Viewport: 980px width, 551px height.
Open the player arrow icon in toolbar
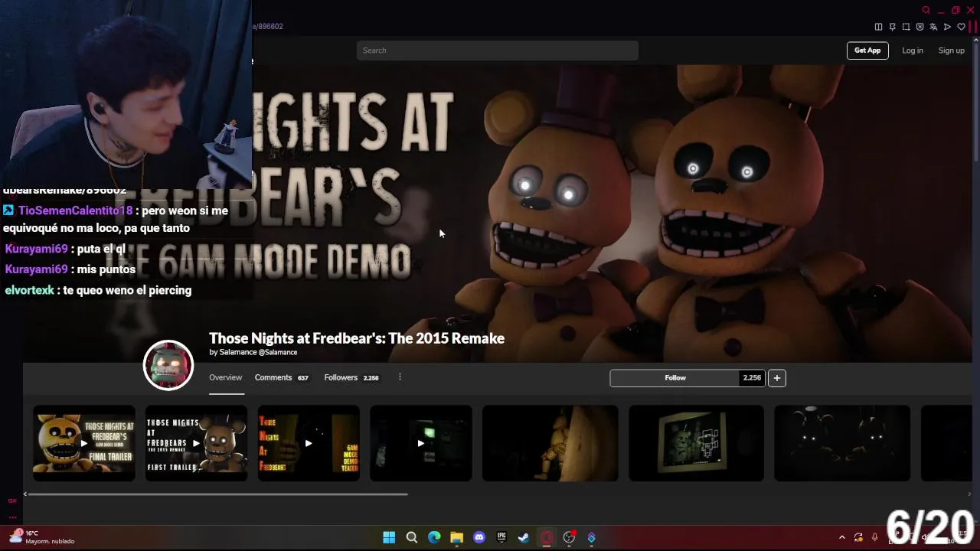click(947, 27)
